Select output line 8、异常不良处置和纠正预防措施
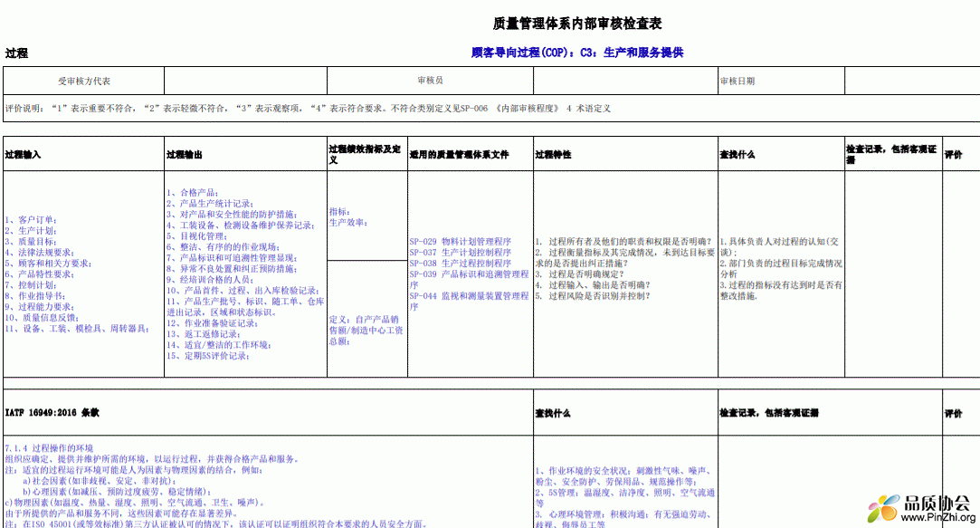Viewport: 980px width, 528px height. [x=232, y=269]
